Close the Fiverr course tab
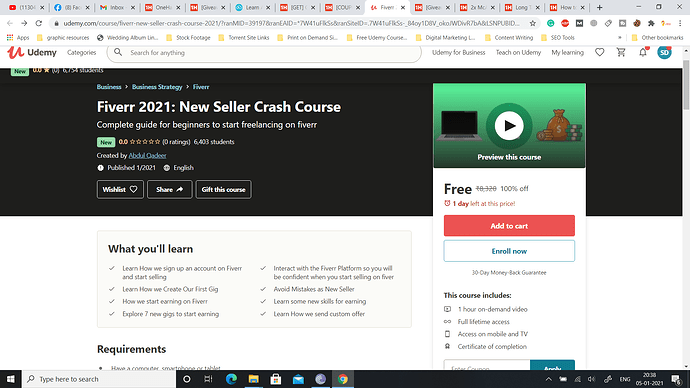This screenshot has height=388, width=690. [x=403, y=7]
